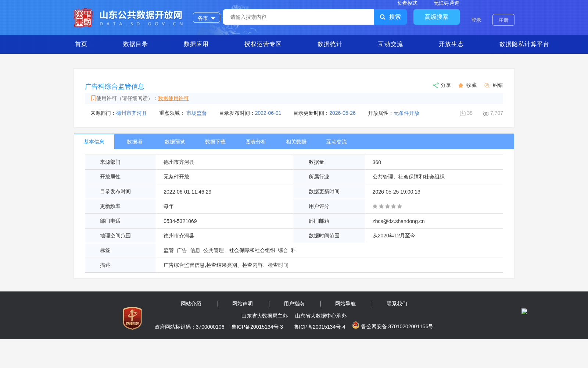Click the 纠错 error report icon

487,85
